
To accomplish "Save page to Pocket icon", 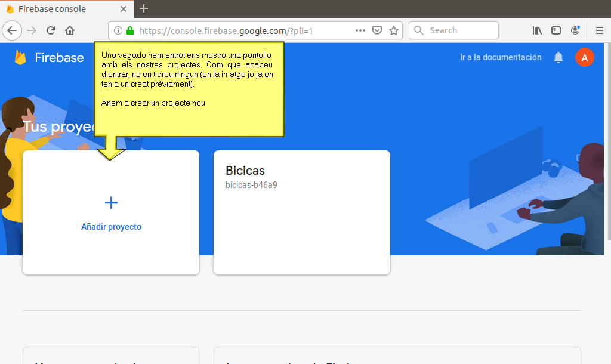I will tap(377, 30).
